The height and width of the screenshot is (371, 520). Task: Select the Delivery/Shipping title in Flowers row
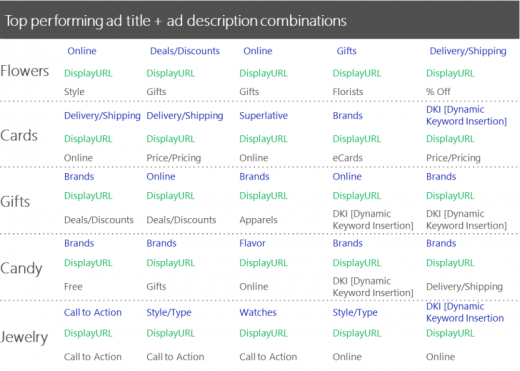pyautogui.click(x=468, y=51)
